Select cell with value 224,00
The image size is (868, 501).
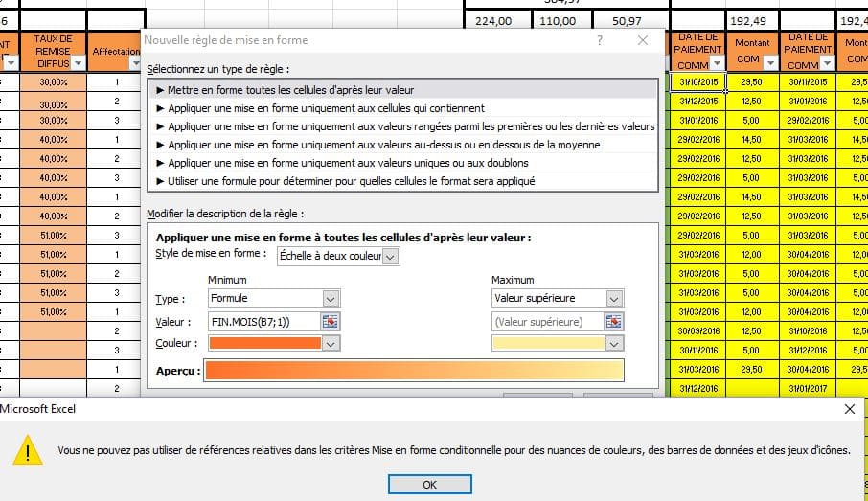click(x=496, y=20)
